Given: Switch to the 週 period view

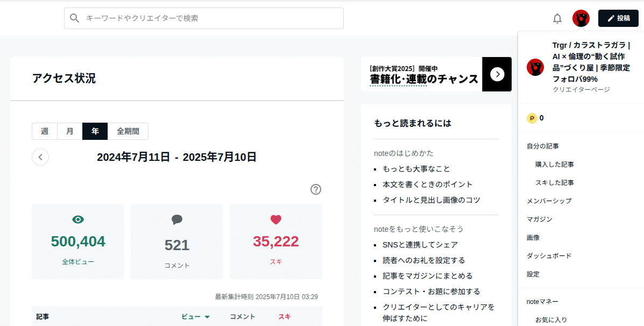Looking at the screenshot, I should [44, 131].
